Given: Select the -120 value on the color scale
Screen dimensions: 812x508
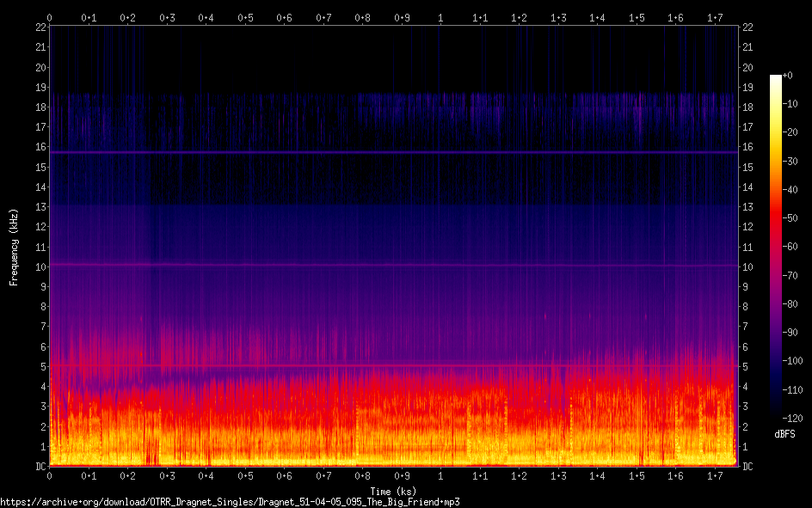Looking at the screenshot, I should (797, 418).
